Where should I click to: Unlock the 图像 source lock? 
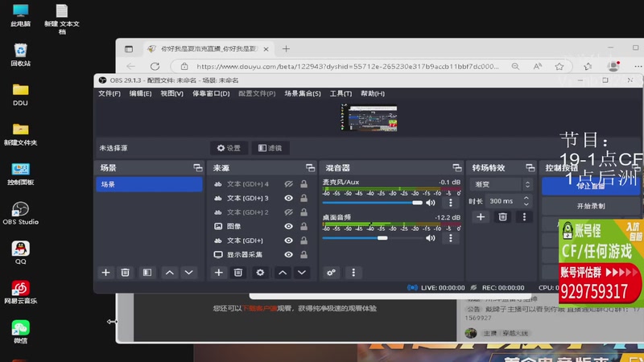pos(304,226)
